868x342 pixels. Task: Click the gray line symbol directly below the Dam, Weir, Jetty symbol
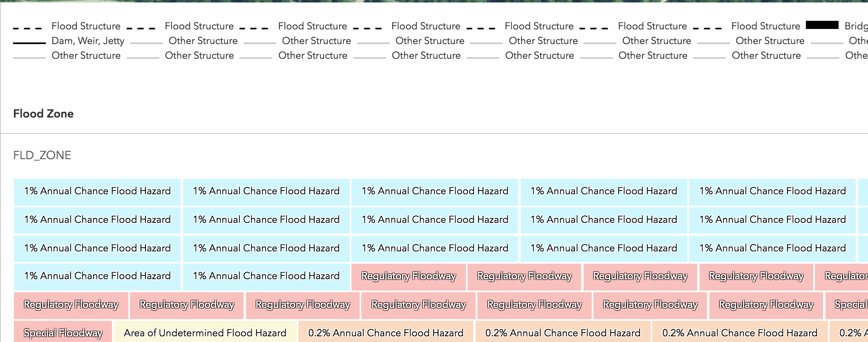(29, 57)
